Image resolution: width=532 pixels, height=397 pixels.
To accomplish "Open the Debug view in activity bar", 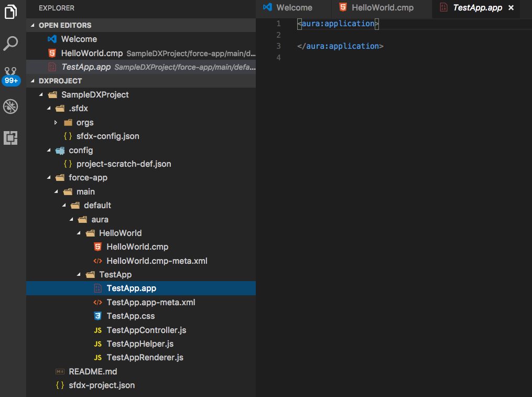I will click(10, 106).
